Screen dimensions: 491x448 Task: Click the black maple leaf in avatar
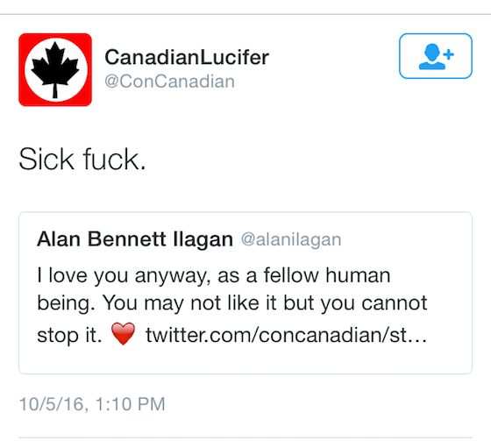click(x=55, y=69)
